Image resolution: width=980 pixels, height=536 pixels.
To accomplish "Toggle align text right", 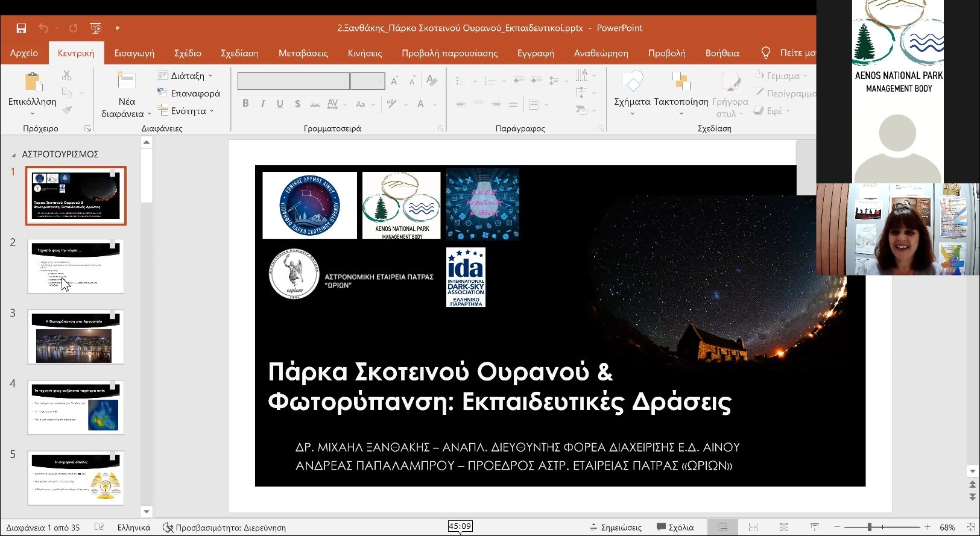I will point(496,104).
